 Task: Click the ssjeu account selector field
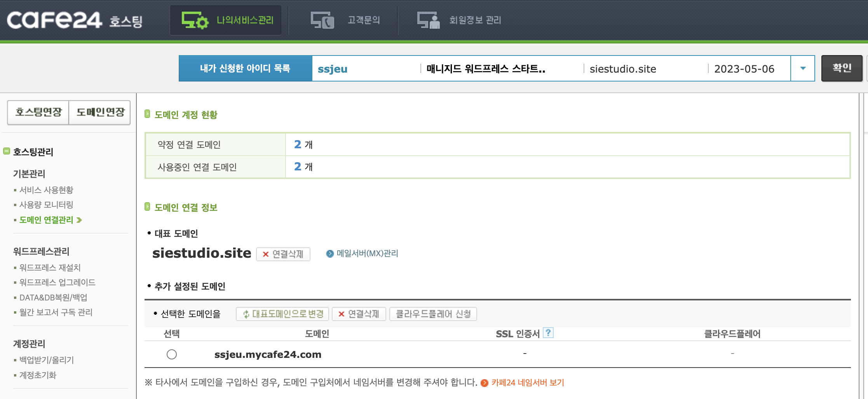click(551, 68)
